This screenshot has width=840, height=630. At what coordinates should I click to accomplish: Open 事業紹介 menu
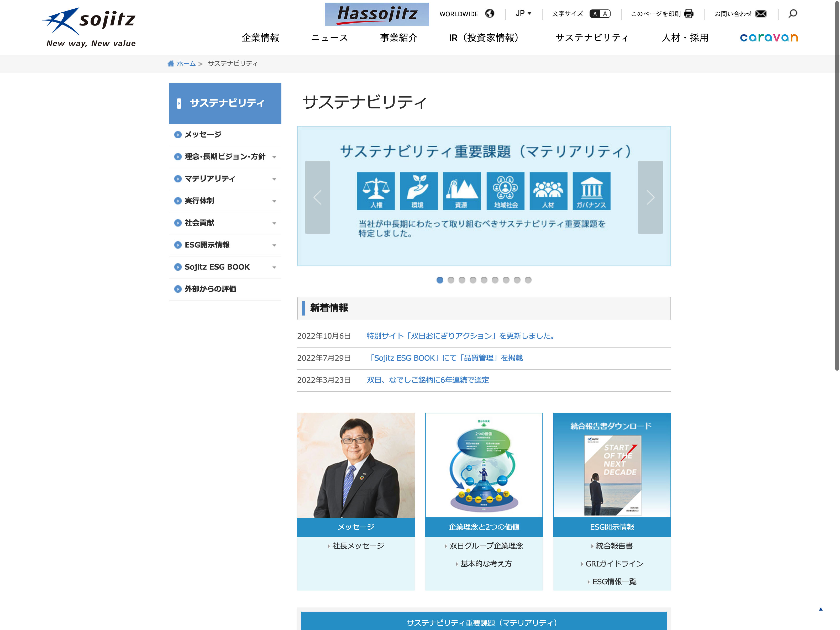[x=399, y=38]
